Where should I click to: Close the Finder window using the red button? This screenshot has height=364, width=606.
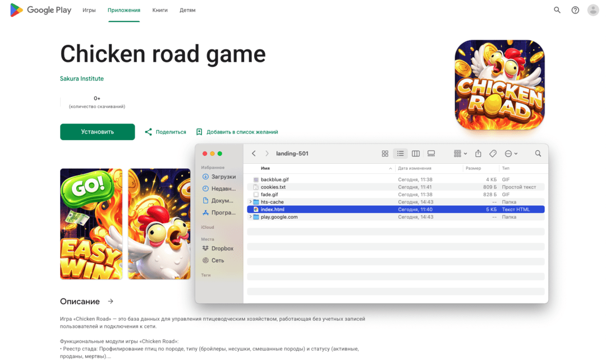click(x=205, y=154)
